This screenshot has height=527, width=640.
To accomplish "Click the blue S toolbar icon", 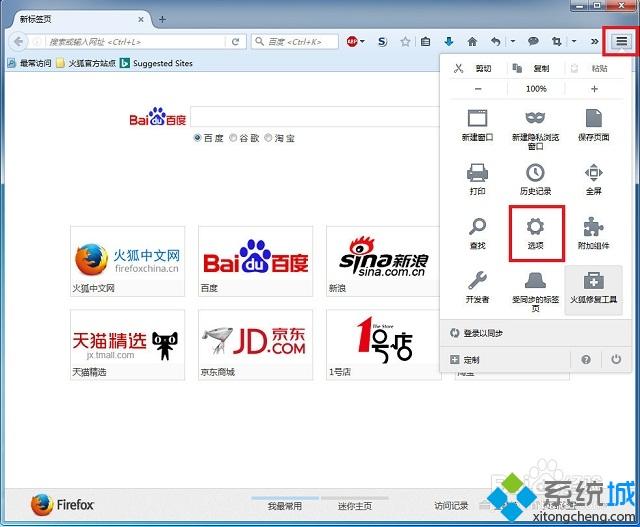I will pos(382,41).
